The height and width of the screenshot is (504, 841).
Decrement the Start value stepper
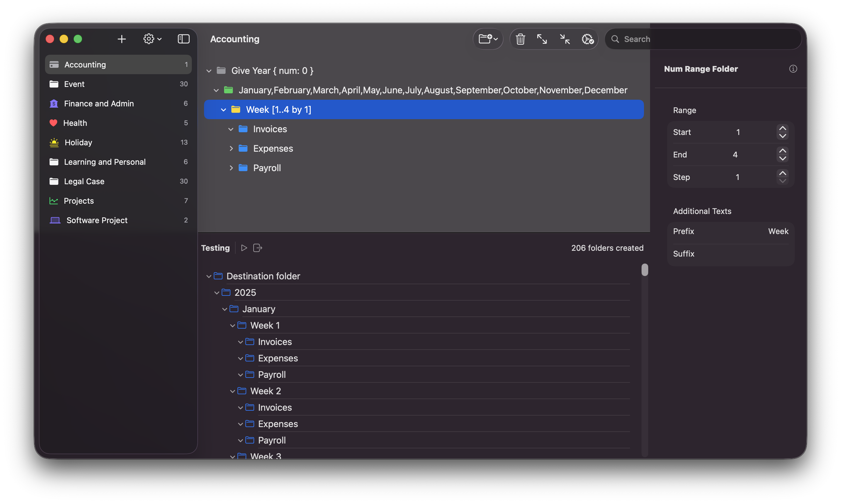point(783,136)
